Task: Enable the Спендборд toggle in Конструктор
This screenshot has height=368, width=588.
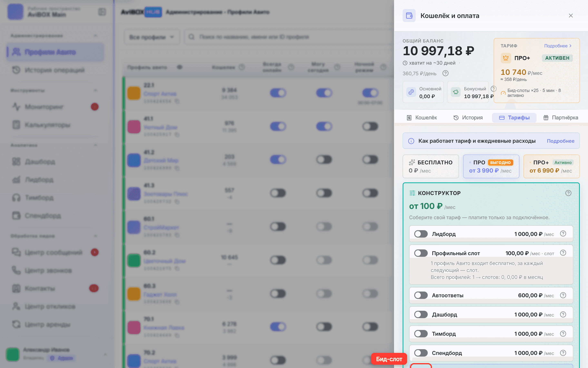Action: [x=421, y=353]
